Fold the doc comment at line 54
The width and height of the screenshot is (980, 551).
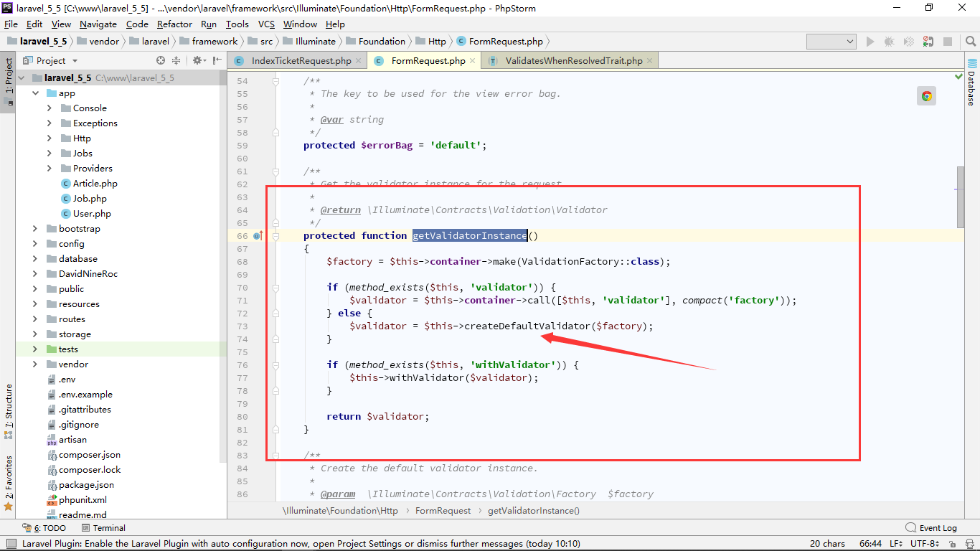pos(275,81)
